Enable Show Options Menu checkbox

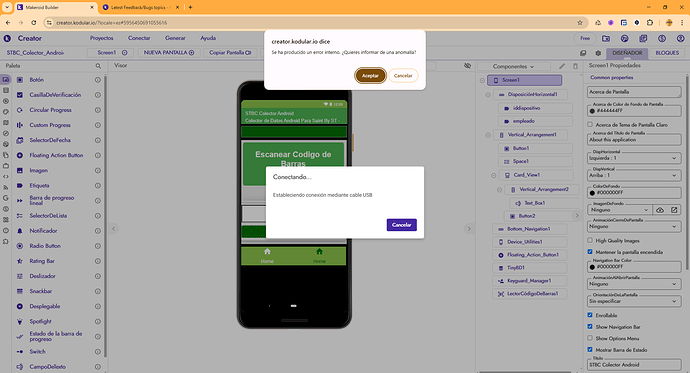(590, 338)
